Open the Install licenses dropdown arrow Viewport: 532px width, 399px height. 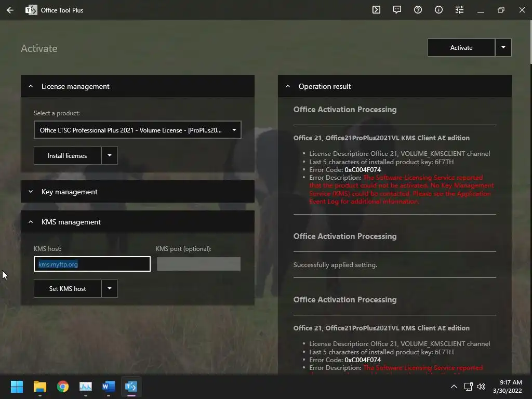pyautogui.click(x=110, y=156)
